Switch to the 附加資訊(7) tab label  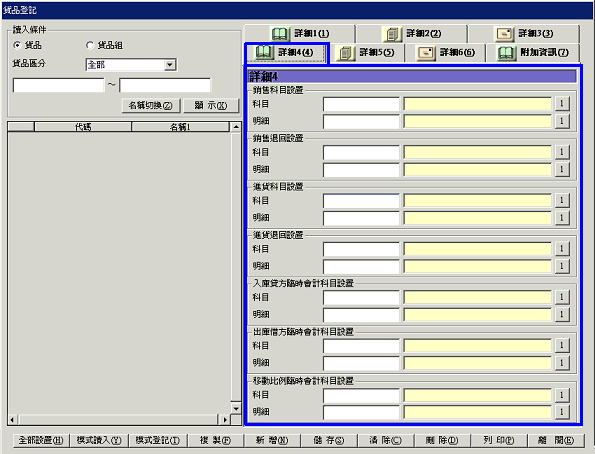tap(545, 52)
